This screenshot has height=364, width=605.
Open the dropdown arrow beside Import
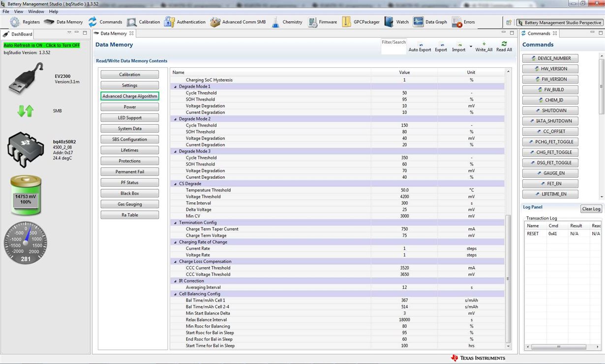pos(471,47)
